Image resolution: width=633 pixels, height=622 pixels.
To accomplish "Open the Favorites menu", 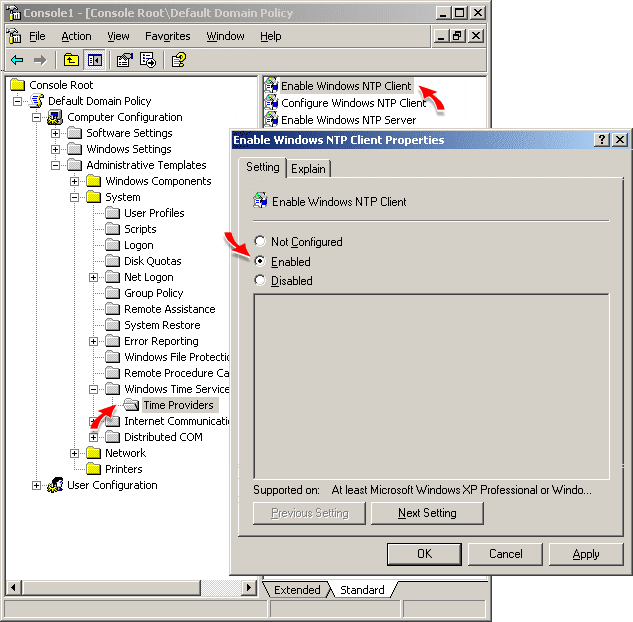I will coord(168,36).
